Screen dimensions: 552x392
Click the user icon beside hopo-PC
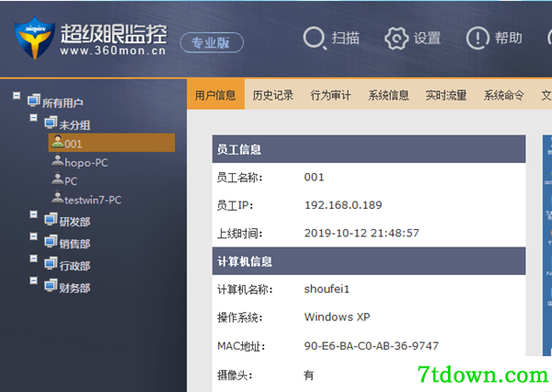tap(57, 160)
